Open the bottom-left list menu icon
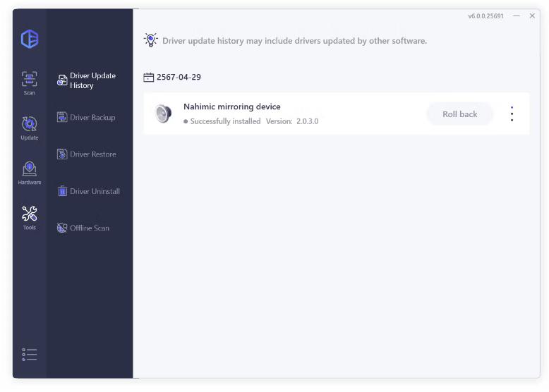This screenshot has width=549, height=392. [30, 354]
